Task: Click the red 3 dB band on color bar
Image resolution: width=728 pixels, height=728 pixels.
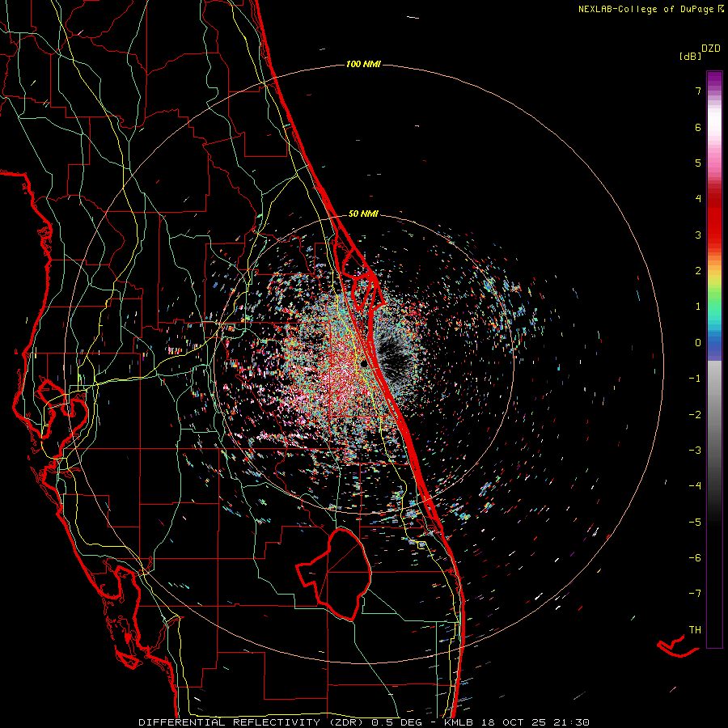Action: tap(714, 235)
